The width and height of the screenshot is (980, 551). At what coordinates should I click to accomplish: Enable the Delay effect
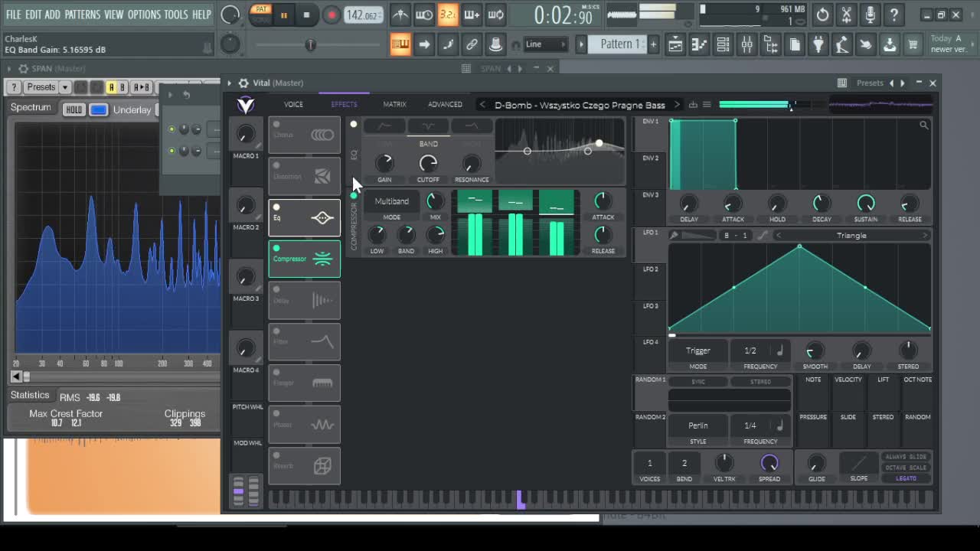pos(276,289)
